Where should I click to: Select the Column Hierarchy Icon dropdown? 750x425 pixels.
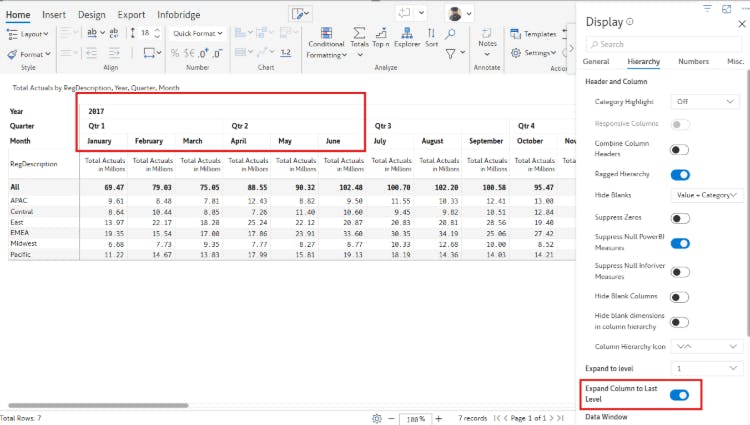707,346
